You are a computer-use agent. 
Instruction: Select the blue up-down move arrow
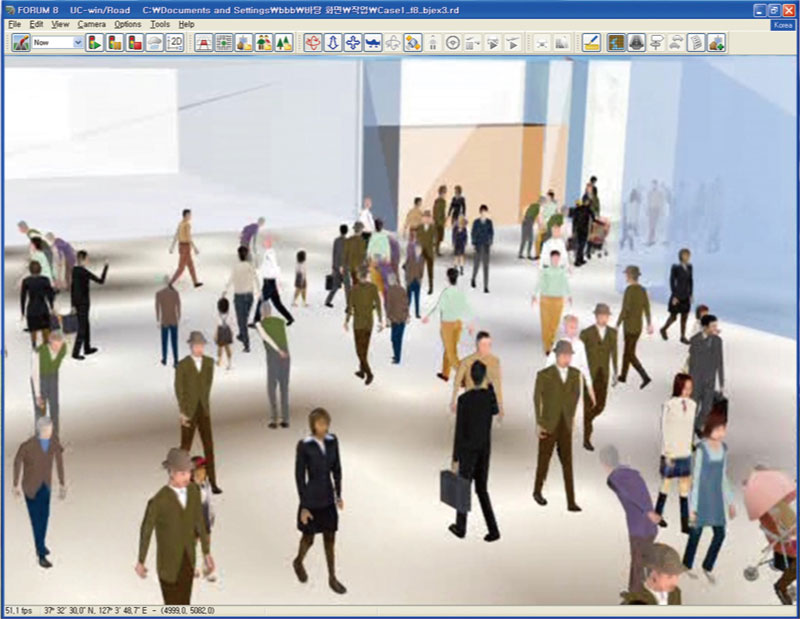click(x=333, y=43)
